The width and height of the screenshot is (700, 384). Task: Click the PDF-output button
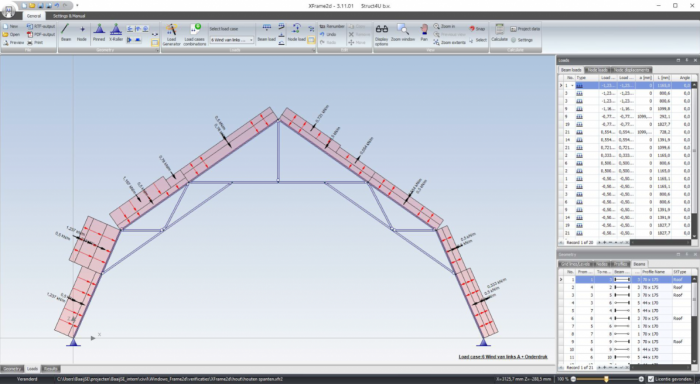coord(41,34)
